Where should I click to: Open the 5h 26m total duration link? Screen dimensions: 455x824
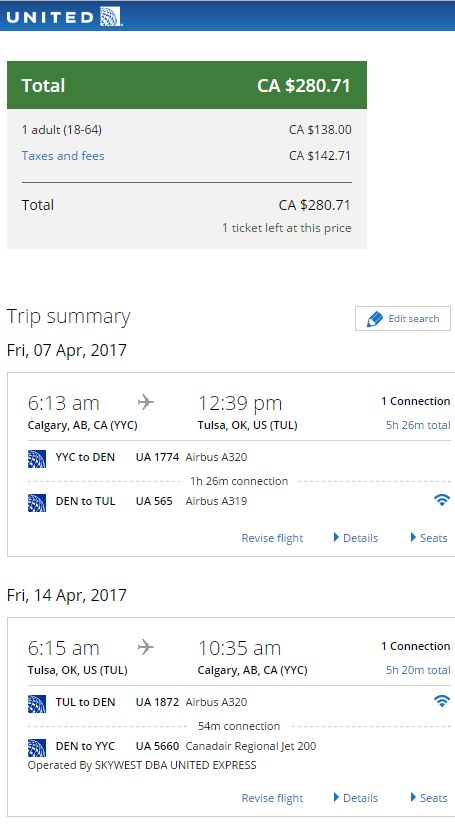tap(418, 425)
